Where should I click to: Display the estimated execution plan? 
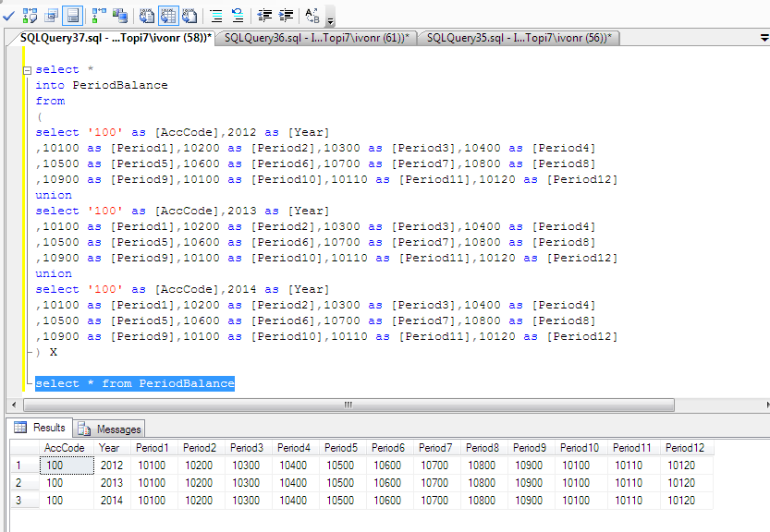tap(30, 16)
